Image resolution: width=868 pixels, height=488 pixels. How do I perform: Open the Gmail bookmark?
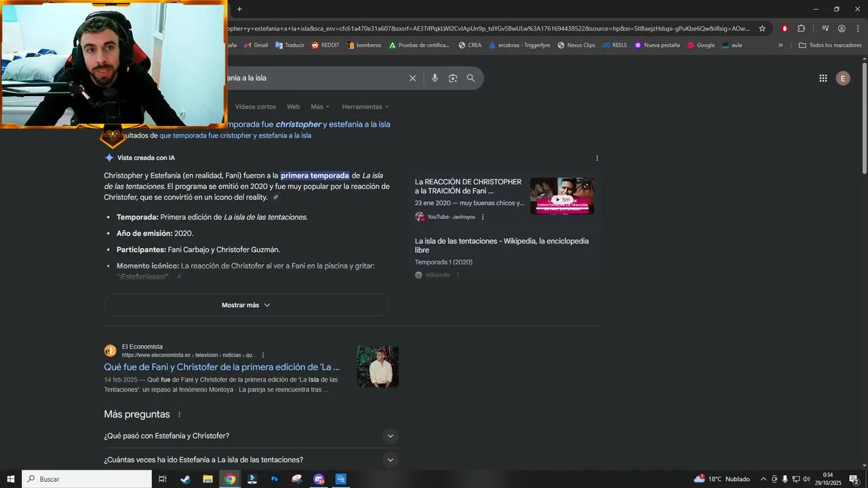[256, 45]
